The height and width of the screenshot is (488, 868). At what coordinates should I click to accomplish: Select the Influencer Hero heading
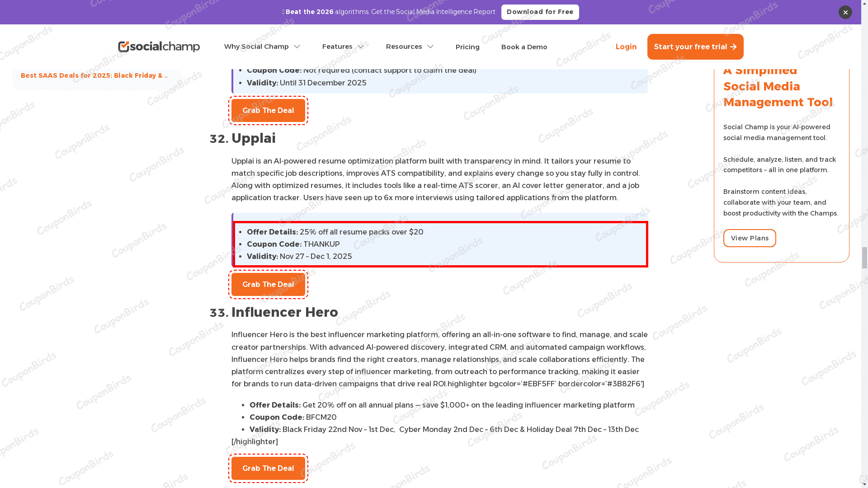click(x=284, y=312)
